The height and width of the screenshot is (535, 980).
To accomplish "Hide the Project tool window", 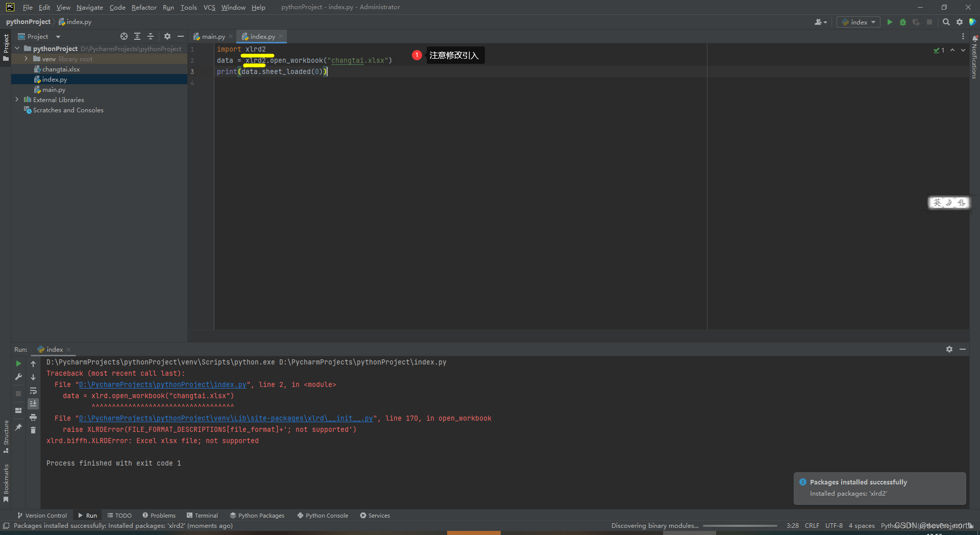I will coord(180,36).
